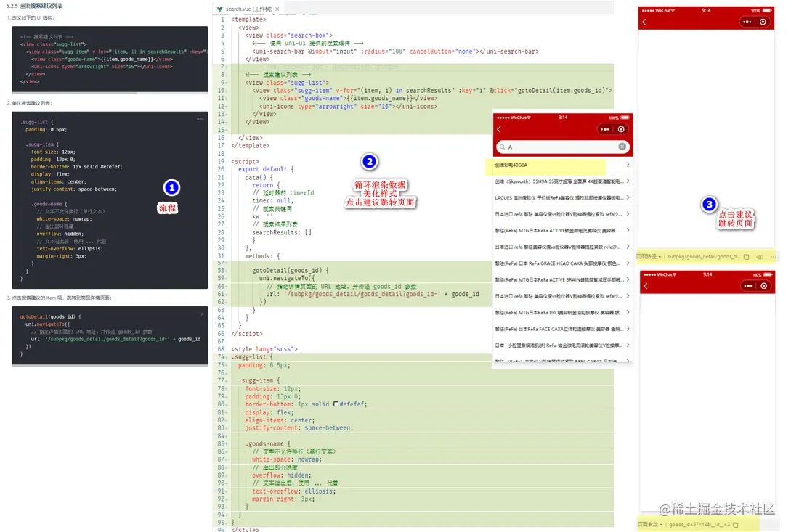Clear the search box containing letter A

[x=622, y=147]
